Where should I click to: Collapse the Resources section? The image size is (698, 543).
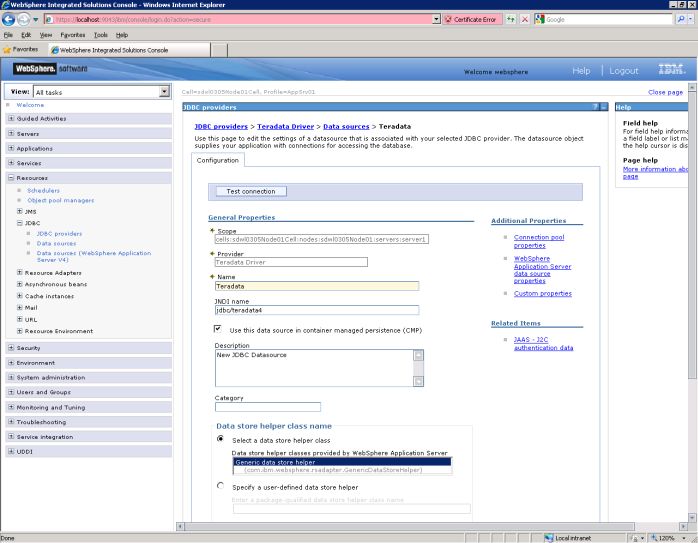(11, 178)
